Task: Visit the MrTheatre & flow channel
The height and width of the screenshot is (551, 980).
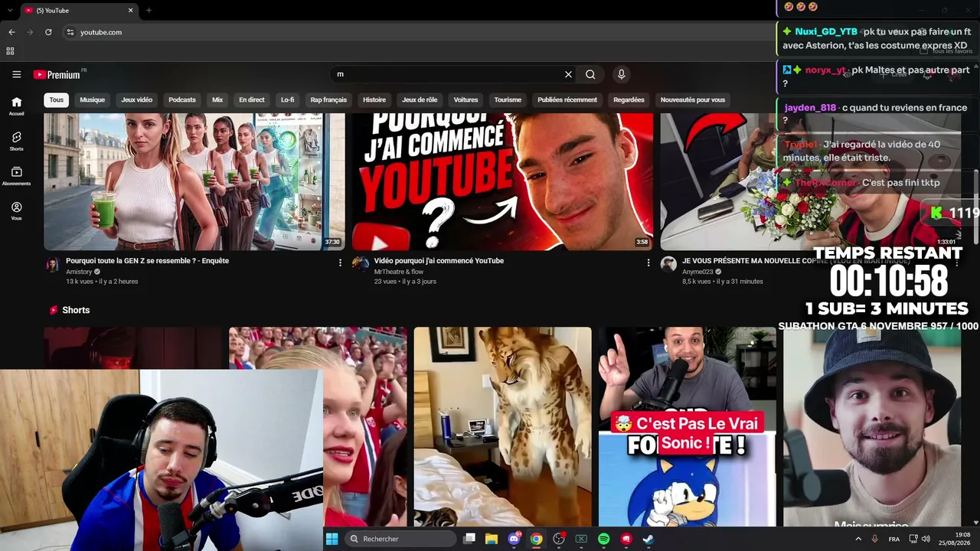Action: coord(399,272)
